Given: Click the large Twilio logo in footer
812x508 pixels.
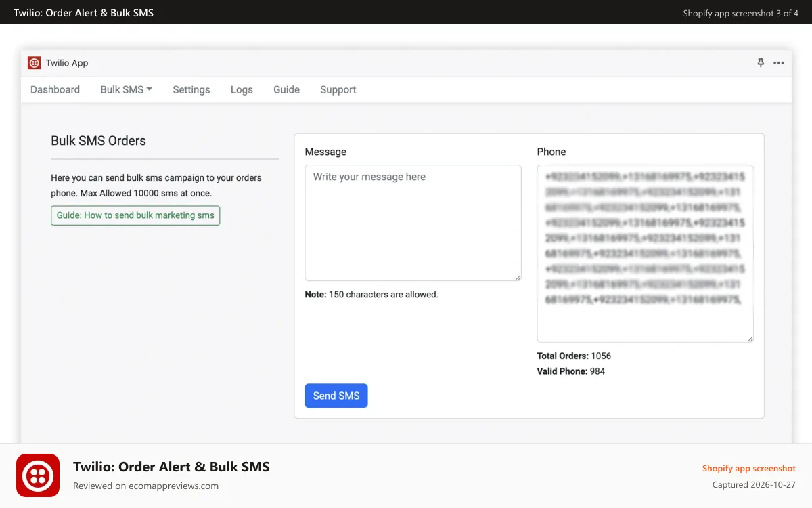Looking at the screenshot, I should coord(38,475).
